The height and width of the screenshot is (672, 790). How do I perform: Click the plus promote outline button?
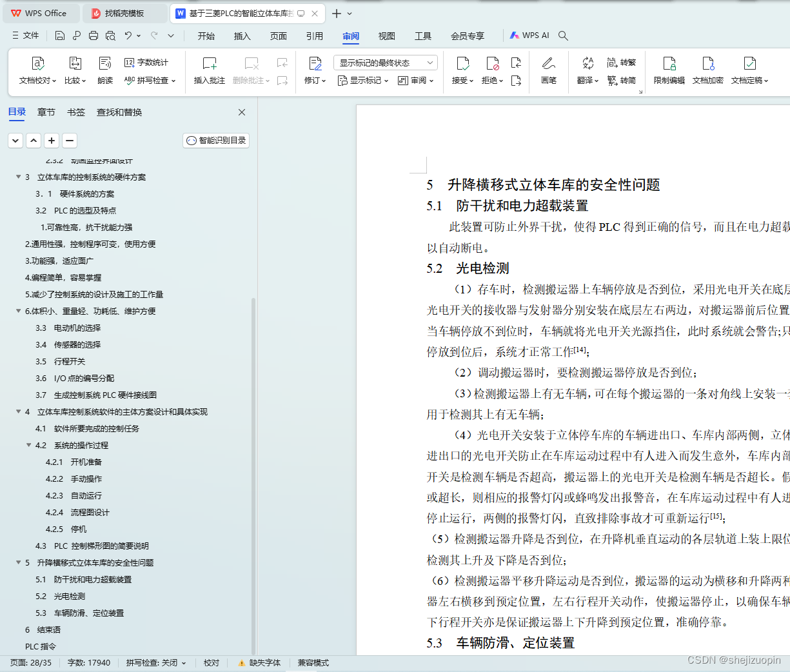click(x=52, y=141)
